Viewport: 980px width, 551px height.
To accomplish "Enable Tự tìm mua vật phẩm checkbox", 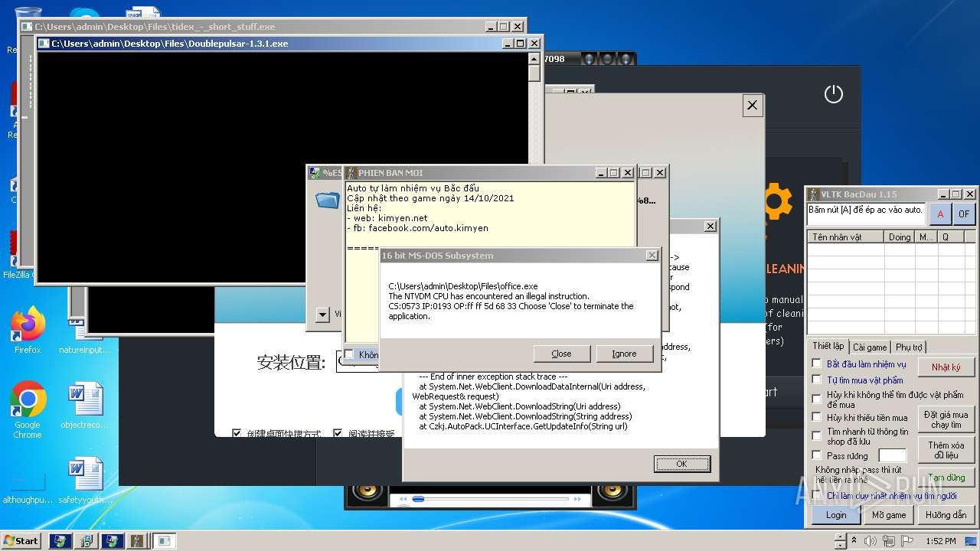I will pos(817,380).
